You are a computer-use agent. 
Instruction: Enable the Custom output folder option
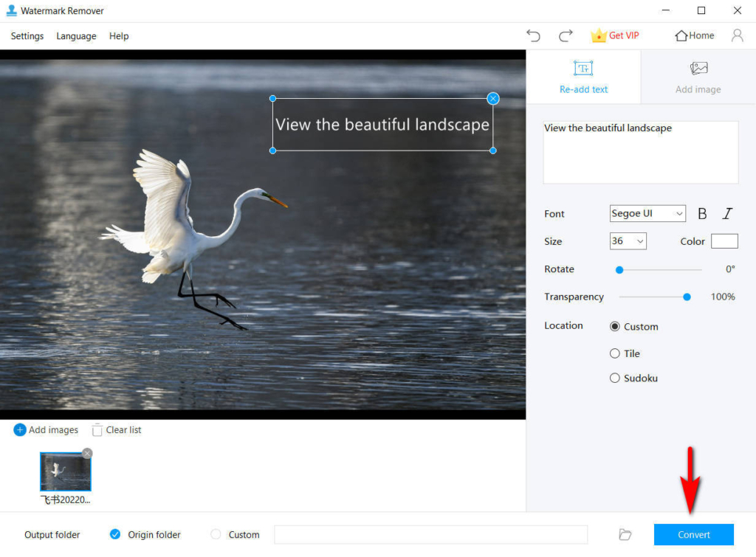(x=216, y=534)
